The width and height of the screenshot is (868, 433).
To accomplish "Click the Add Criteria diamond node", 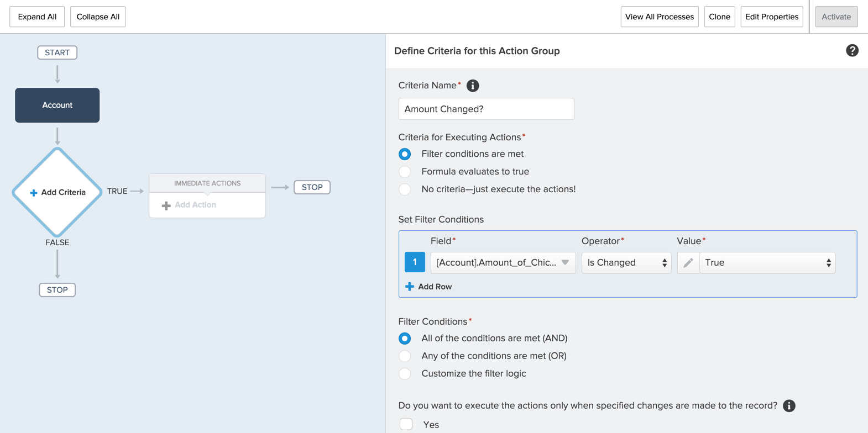I will [x=57, y=192].
